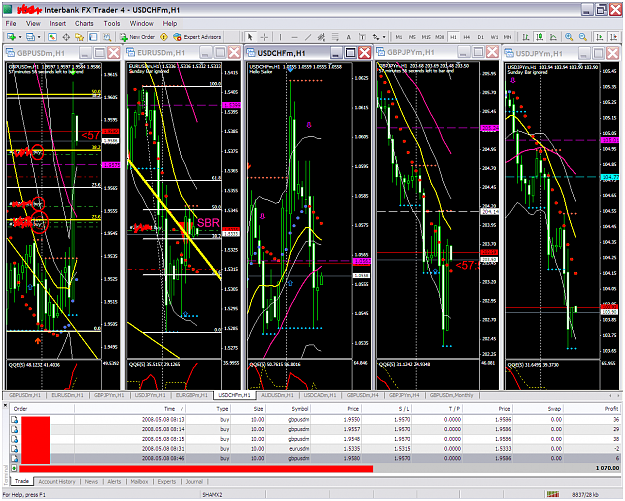Open the Charts menu
This screenshot has height=501, width=625.
coord(84,24)
